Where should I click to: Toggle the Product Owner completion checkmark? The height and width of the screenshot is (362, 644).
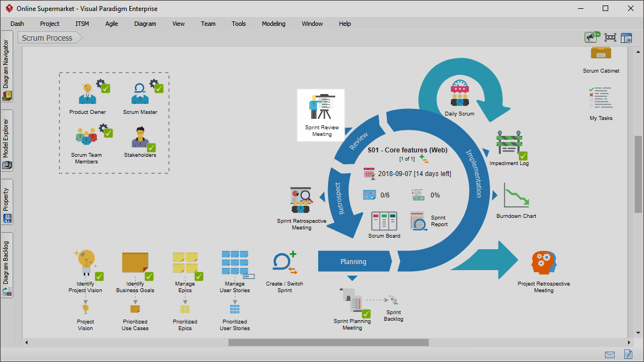106,89
